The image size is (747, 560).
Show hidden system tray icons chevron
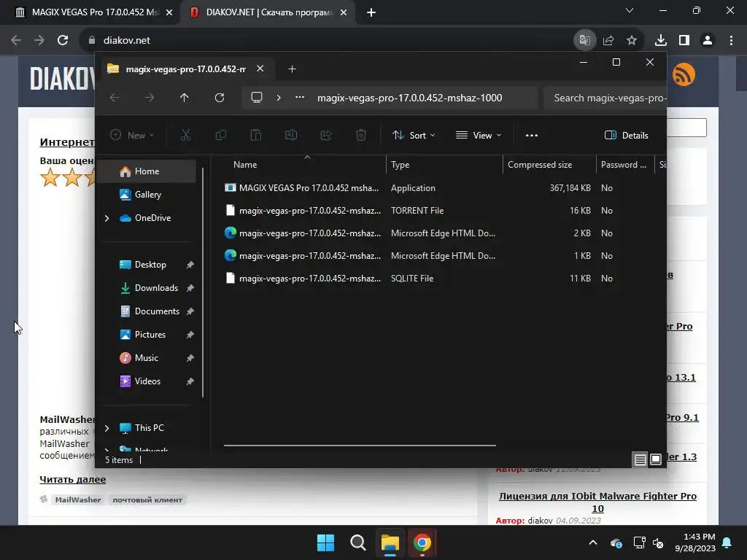592,542
